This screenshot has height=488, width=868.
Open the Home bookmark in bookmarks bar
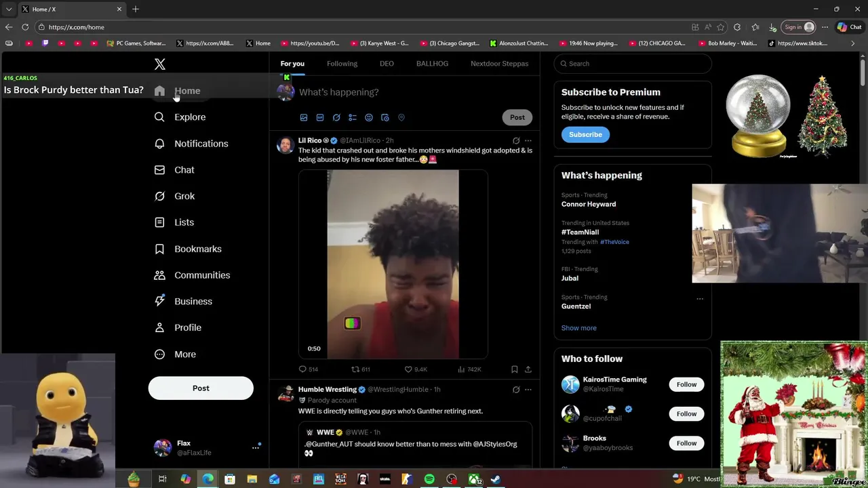258,43
